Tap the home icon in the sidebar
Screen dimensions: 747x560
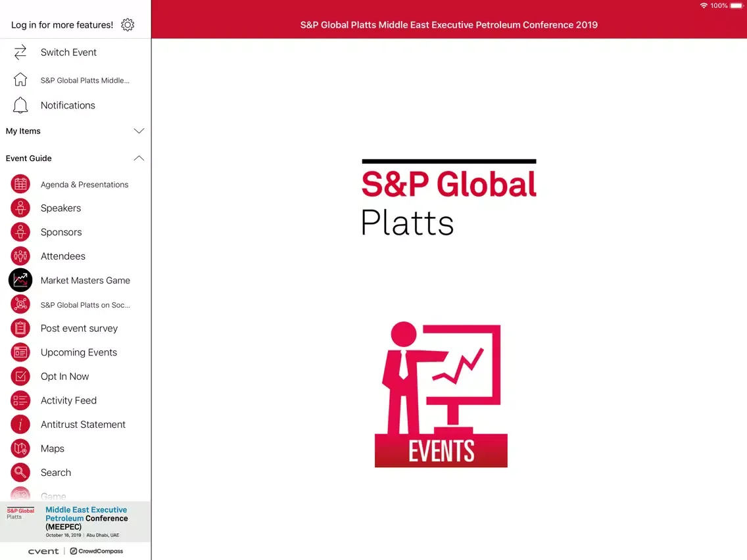(20, 80)
